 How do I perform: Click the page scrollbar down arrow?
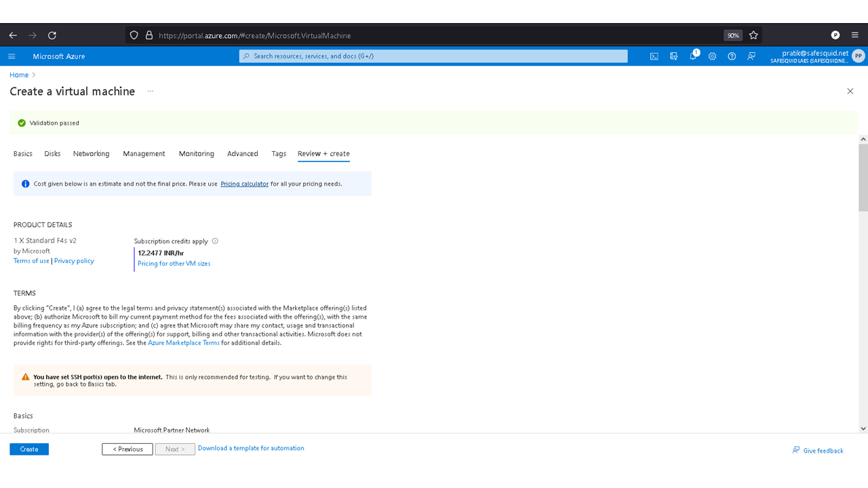[863, 428]
